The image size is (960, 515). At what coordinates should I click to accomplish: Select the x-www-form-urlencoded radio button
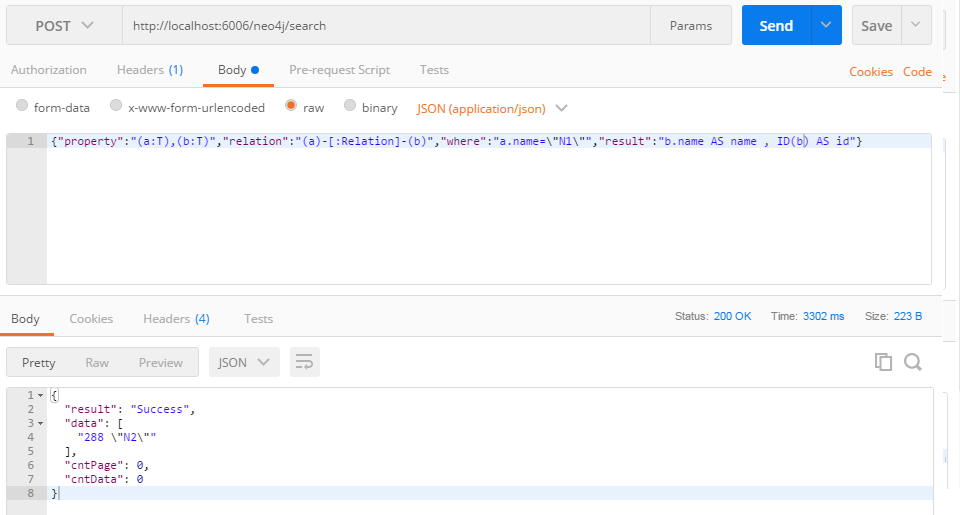tap(116, 105)
